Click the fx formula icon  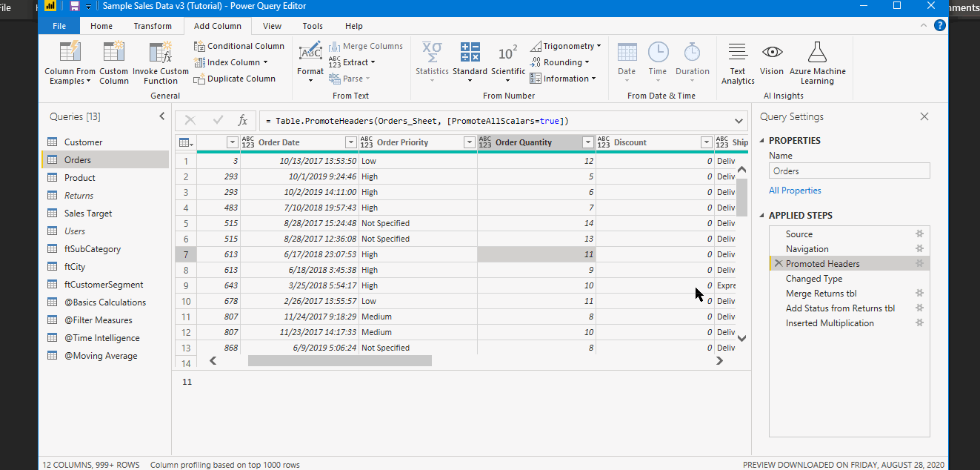click(x=242, y=120)
